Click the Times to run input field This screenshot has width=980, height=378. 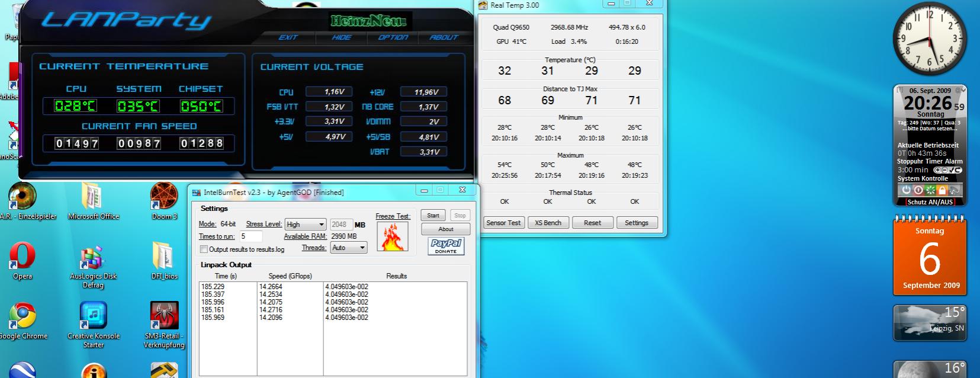tap(250, 236)
